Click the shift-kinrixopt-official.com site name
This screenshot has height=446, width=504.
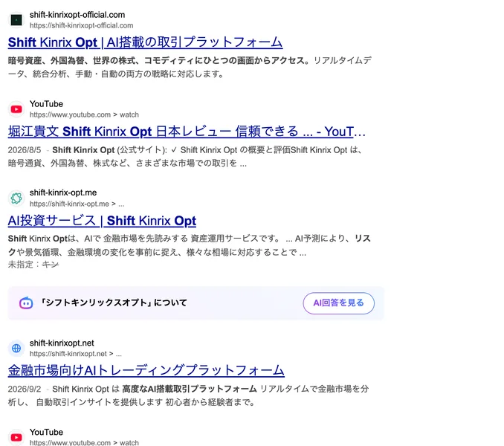(x=77, y=15)
